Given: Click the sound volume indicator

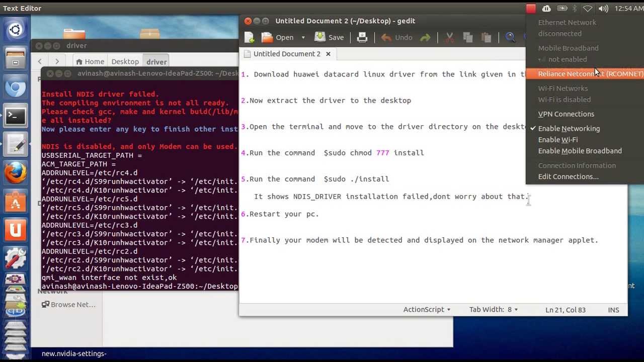Looking at the screenshot, I should coord(603,9).
